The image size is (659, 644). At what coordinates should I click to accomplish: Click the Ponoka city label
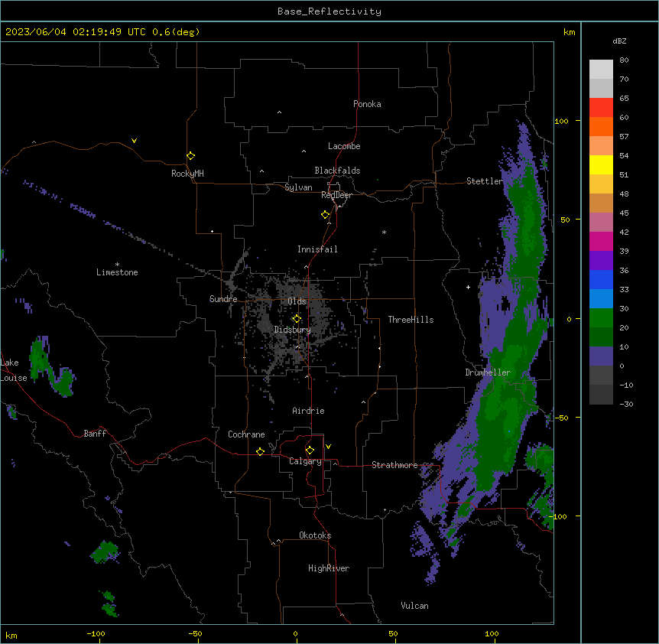pos(367,104)
